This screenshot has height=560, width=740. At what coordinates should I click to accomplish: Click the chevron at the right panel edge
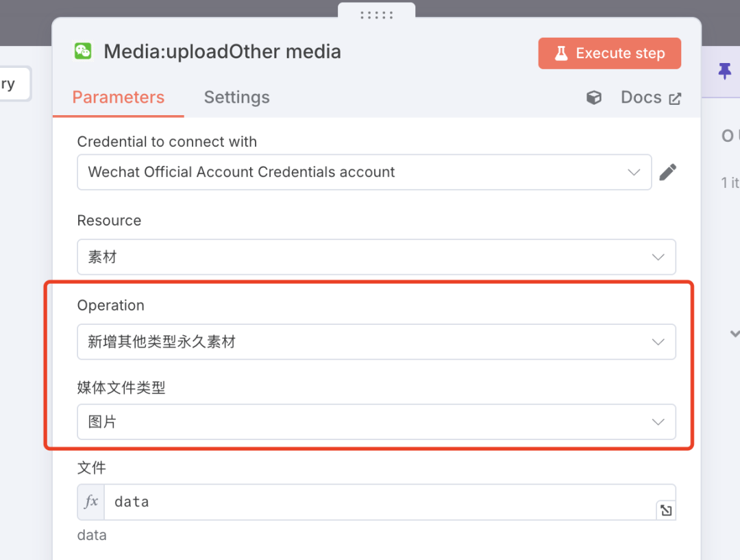[x=735, y=334]
